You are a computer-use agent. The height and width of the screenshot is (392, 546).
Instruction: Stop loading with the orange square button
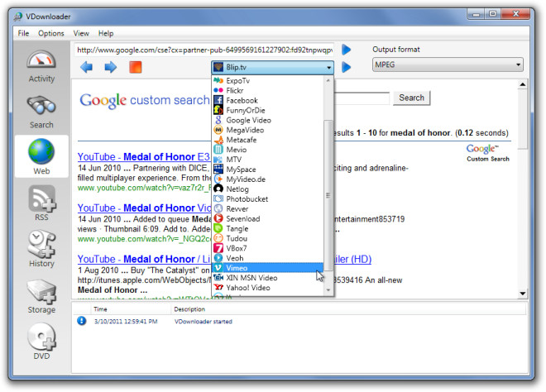[x=136, y=67]
